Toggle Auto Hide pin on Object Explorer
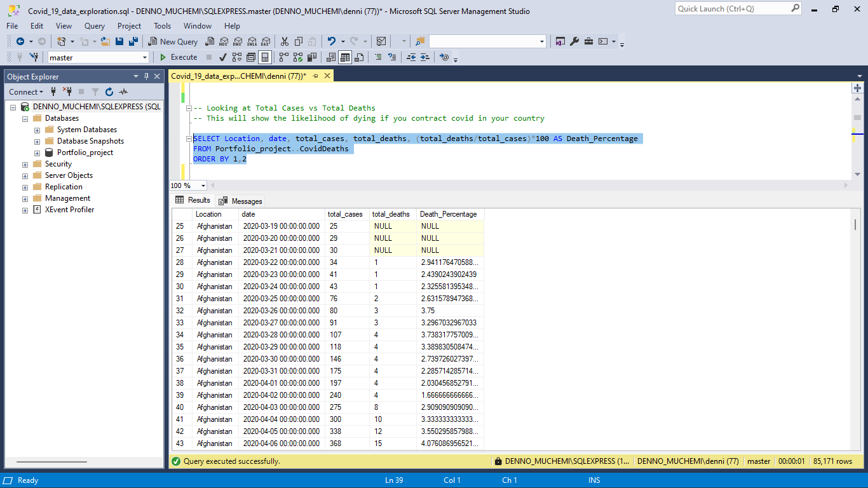 (146, 76)
